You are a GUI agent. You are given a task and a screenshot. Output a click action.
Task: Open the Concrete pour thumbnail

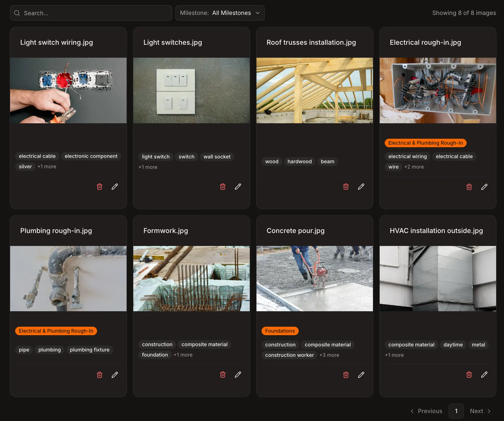click(315, 279)
